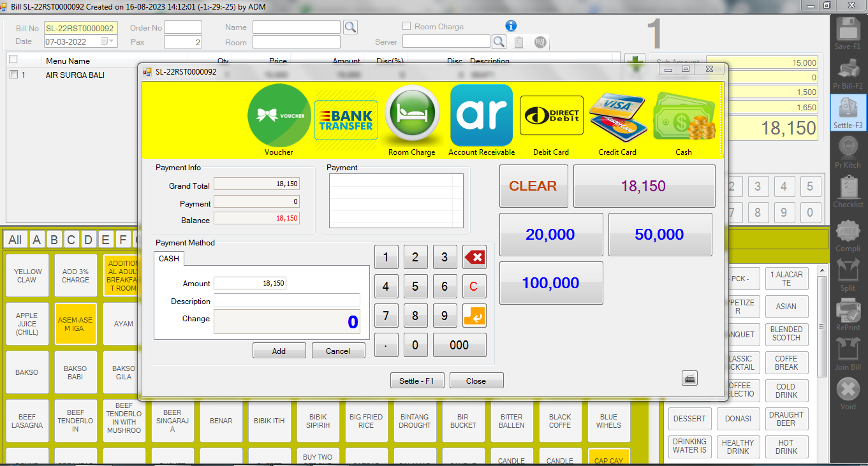Click the Order No input field
868x466 pixels.
pyautogui.click(x=183, y=27)
